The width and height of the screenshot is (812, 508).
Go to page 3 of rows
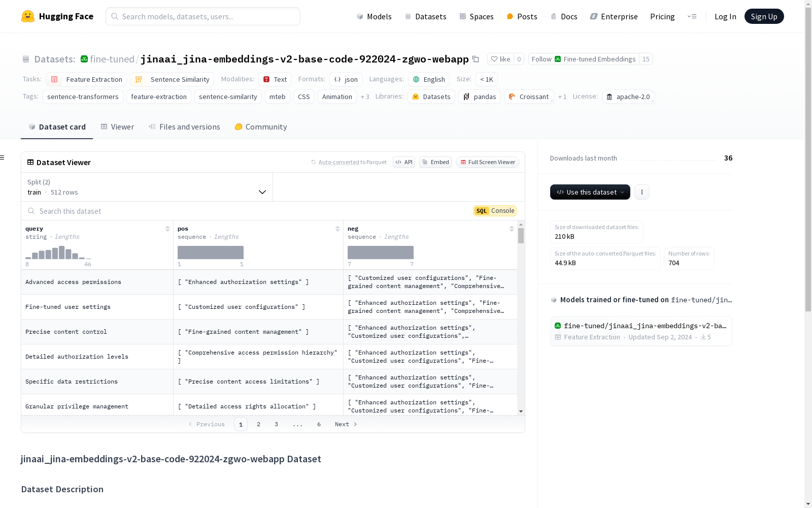[x=276, y=424]
